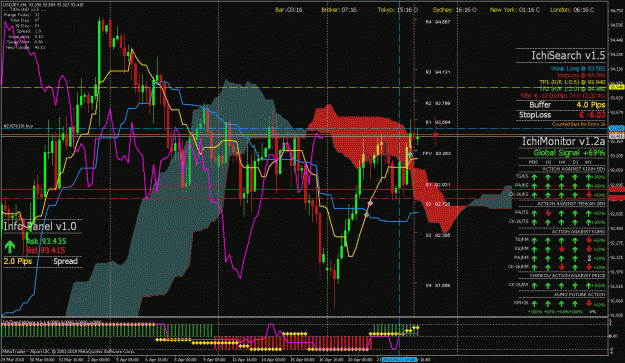Click the R4 pivot level label
625x363 pixels.
point(438,22)
